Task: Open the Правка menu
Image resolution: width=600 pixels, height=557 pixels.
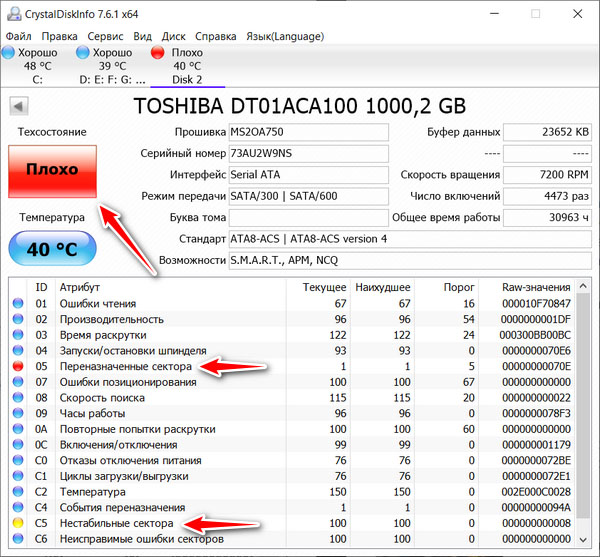Action: (x=59, y=36)
